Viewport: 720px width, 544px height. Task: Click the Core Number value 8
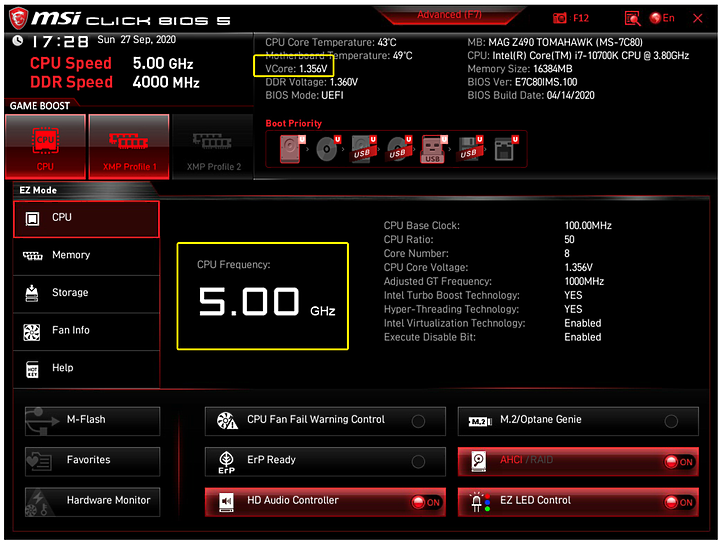pos(567,253)
